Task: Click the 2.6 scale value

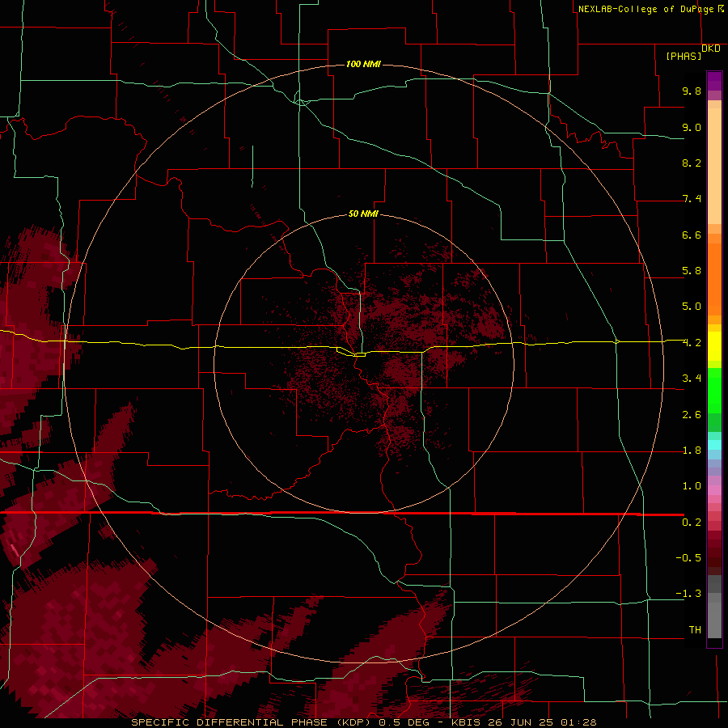Action: click(x=692, y=415)
